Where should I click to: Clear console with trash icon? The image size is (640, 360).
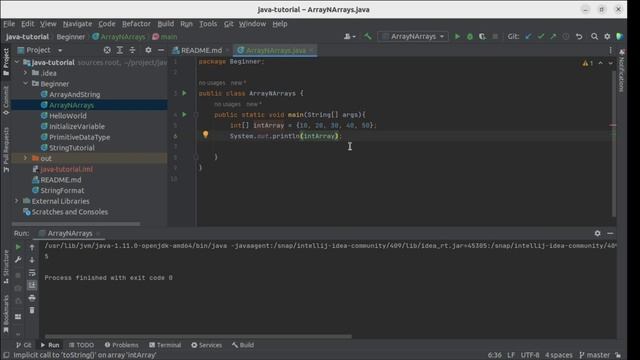point(32,311)
